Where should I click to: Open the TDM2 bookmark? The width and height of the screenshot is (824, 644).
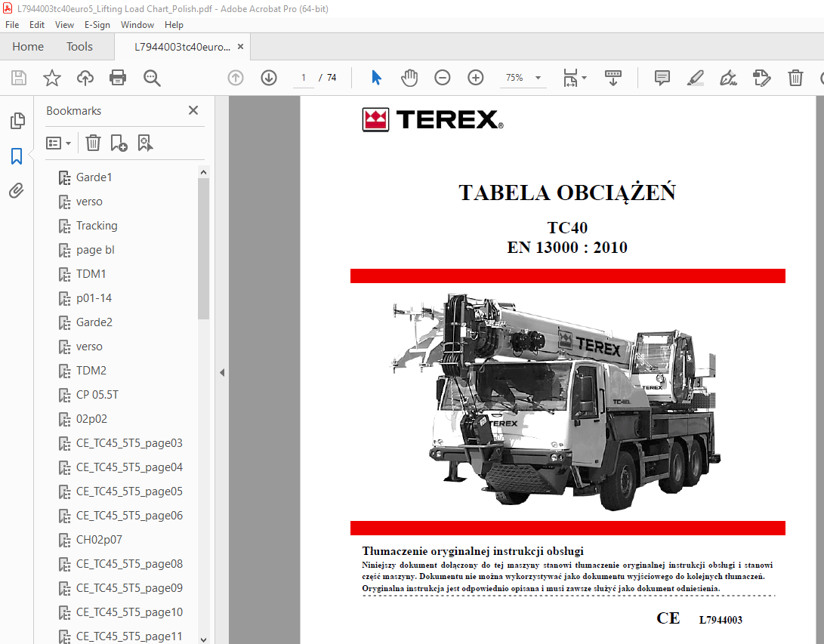[x=91, y=371]
